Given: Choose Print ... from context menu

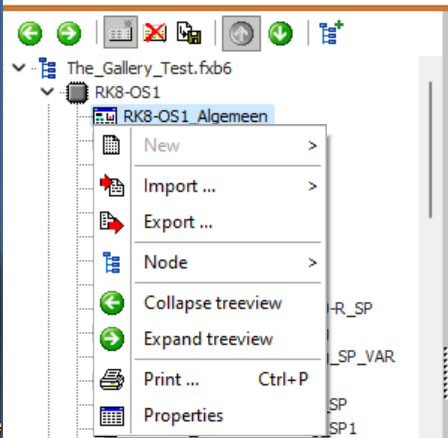Looking at the screenshot, I should coord(210,379).
